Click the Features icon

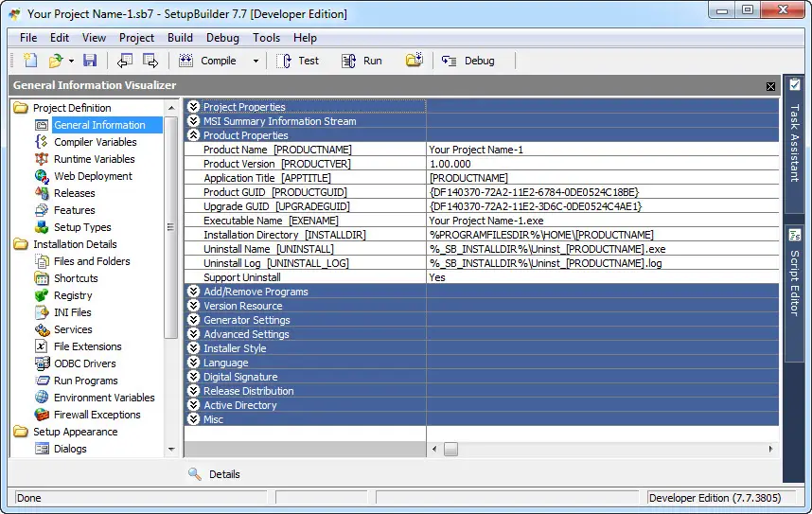(42, 210)
